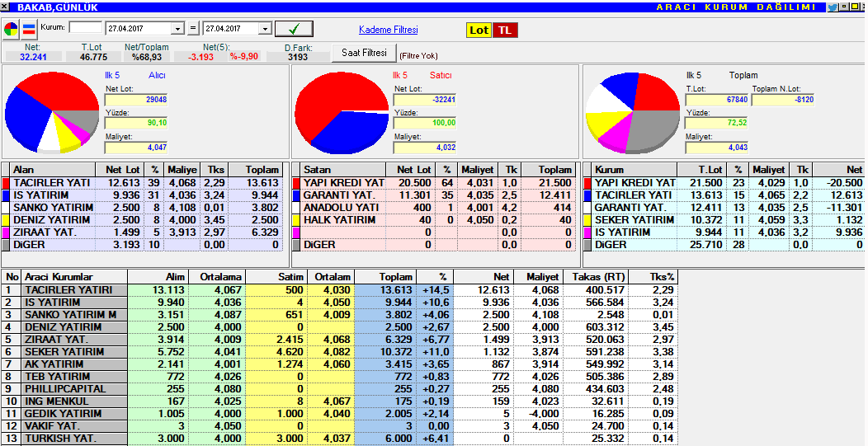Select ZIRAAT YAT. row in bottom table
The image size is (868, 446).
point(339,339)
